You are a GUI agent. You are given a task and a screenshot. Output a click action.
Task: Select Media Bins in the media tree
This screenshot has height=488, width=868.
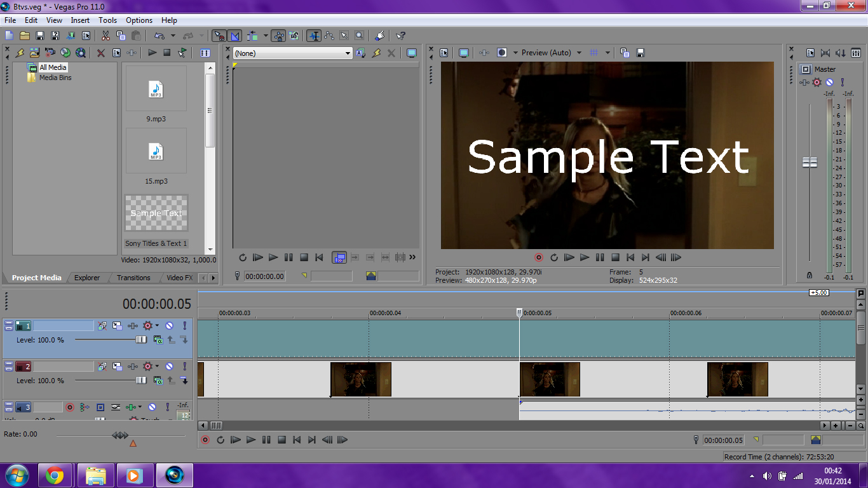point(55,78)
